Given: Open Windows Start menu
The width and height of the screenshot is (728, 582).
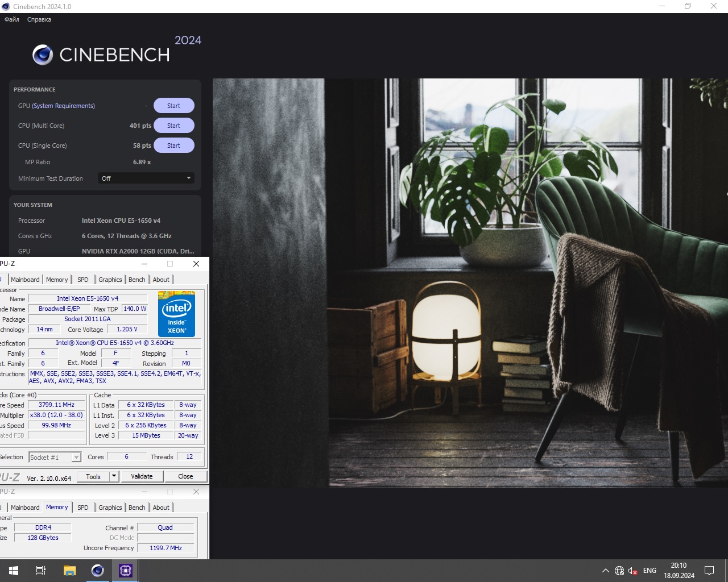Looking at the screenshot, I should tap(14, 571).
